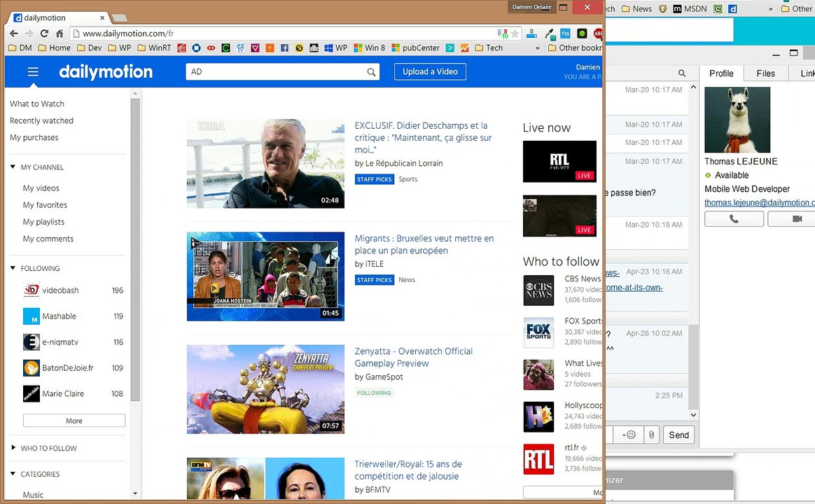815x504 pixels.
Task: Open My purchases
Action: (x=34, y=138)
